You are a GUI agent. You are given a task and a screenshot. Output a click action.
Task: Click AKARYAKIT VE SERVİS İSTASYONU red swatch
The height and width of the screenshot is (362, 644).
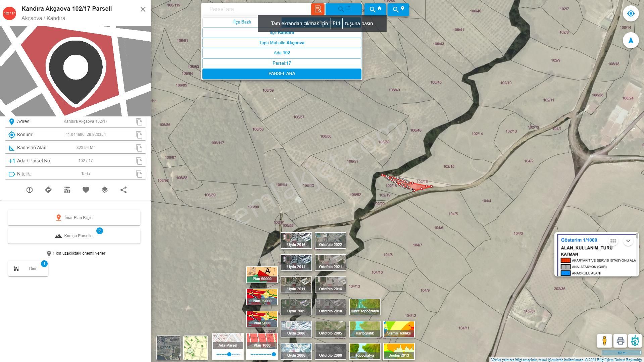565,260
